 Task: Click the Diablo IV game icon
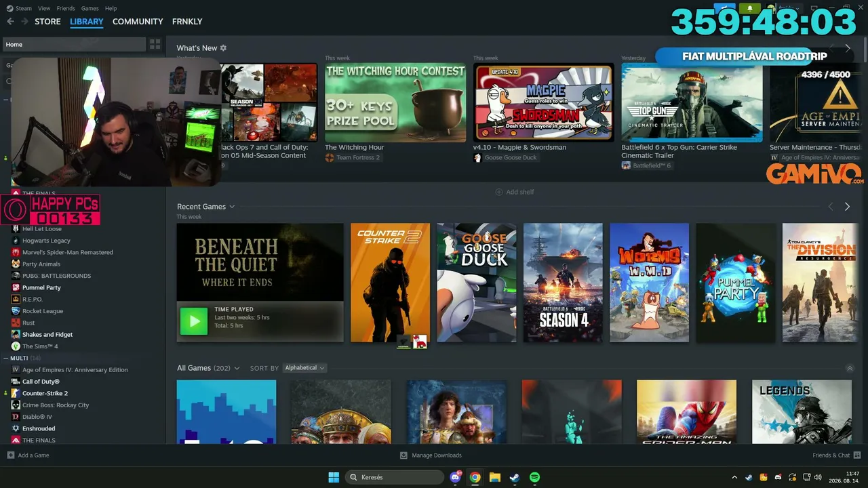click(16, 417)
